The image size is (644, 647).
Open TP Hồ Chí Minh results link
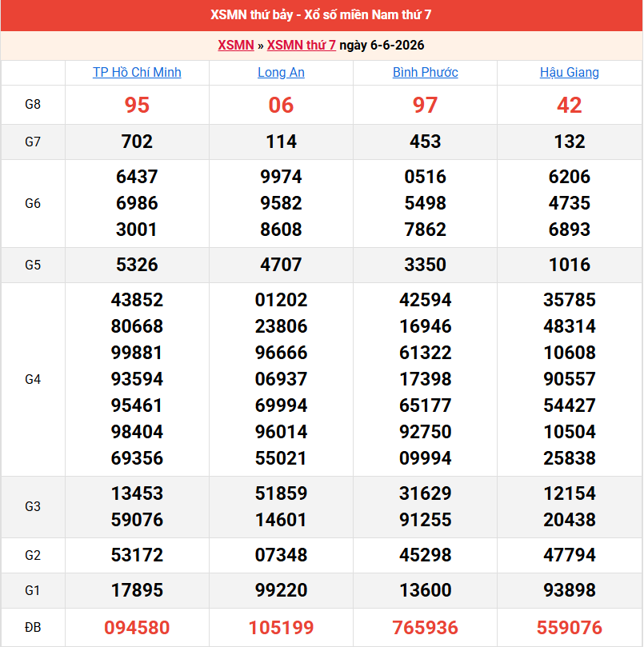(x=137, y=72)
